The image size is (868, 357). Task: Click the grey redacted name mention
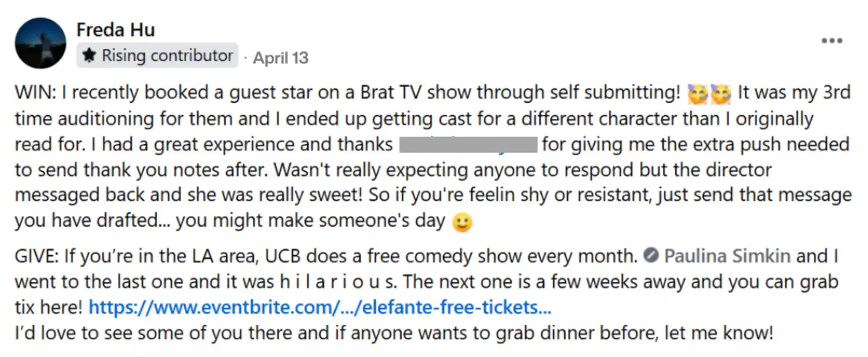pos(468,144)
